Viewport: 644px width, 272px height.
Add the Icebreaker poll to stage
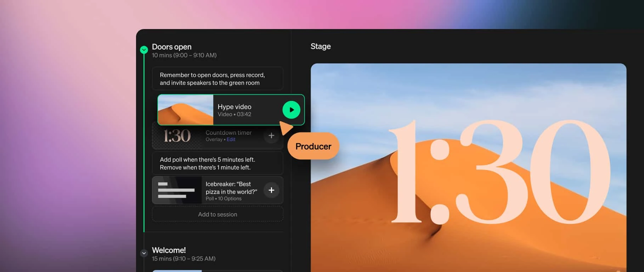[x=271, y=190]
